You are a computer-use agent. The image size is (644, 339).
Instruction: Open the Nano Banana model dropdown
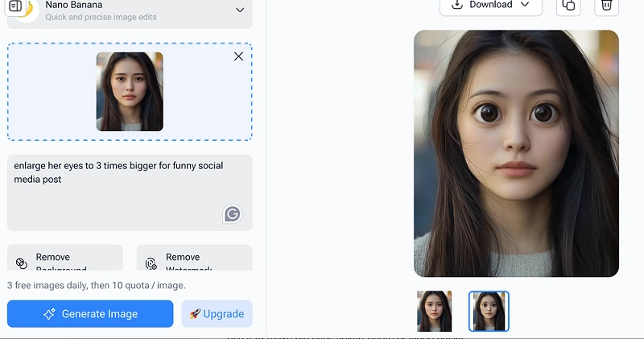pos(240,10)
